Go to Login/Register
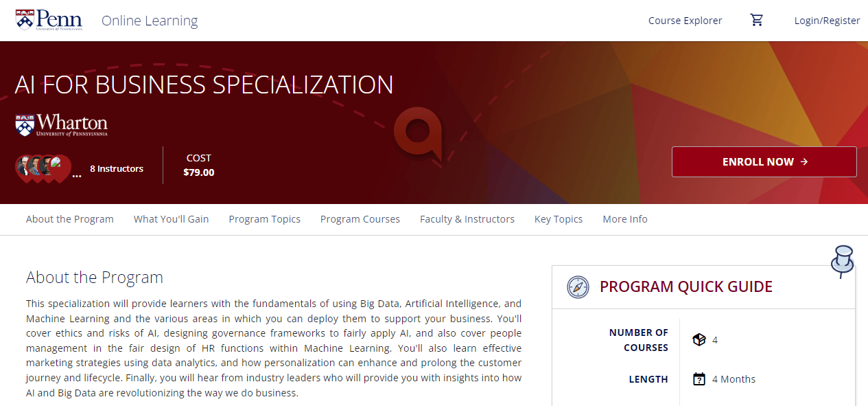Screen dimensions: 868x406 [827, 21]
